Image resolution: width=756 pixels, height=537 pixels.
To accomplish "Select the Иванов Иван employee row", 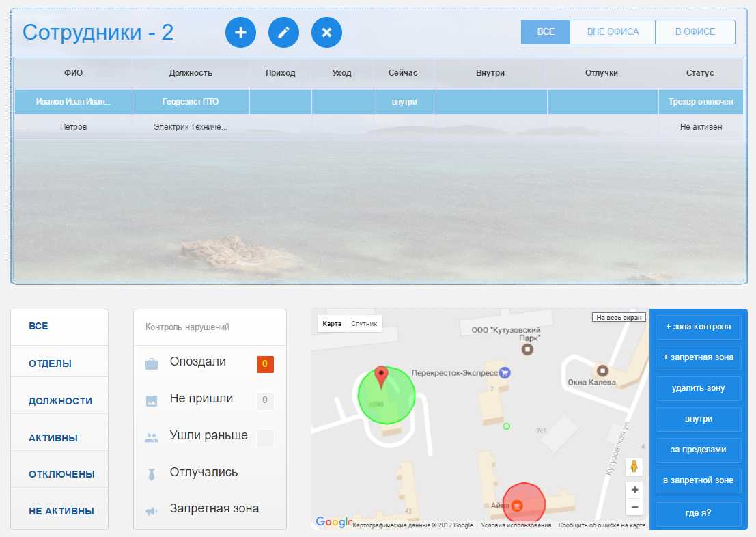I will [74, 102].
